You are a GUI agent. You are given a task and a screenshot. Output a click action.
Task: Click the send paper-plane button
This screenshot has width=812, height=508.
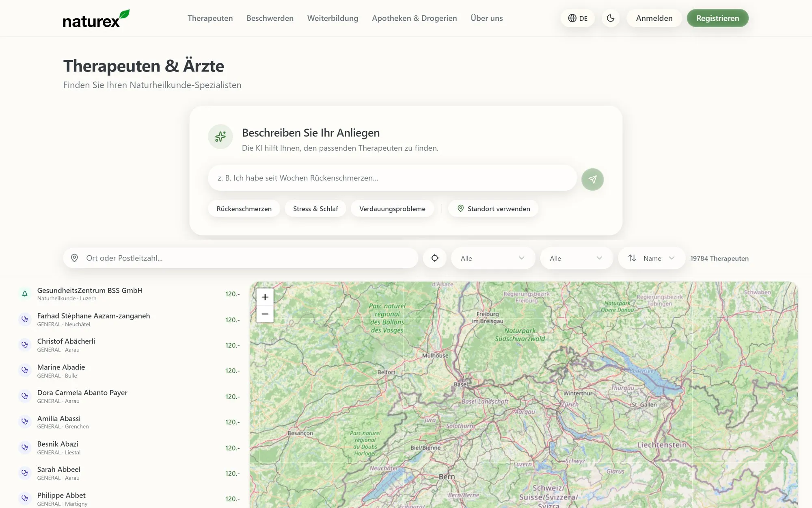pyautogui.click(x=592, y=179)
